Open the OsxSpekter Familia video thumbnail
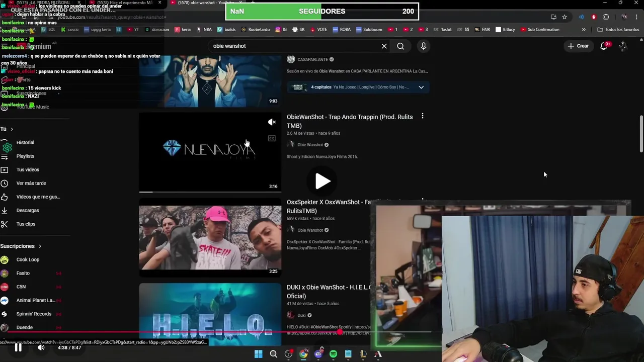This screenshot has height=362, width=644. click(210, 238)
